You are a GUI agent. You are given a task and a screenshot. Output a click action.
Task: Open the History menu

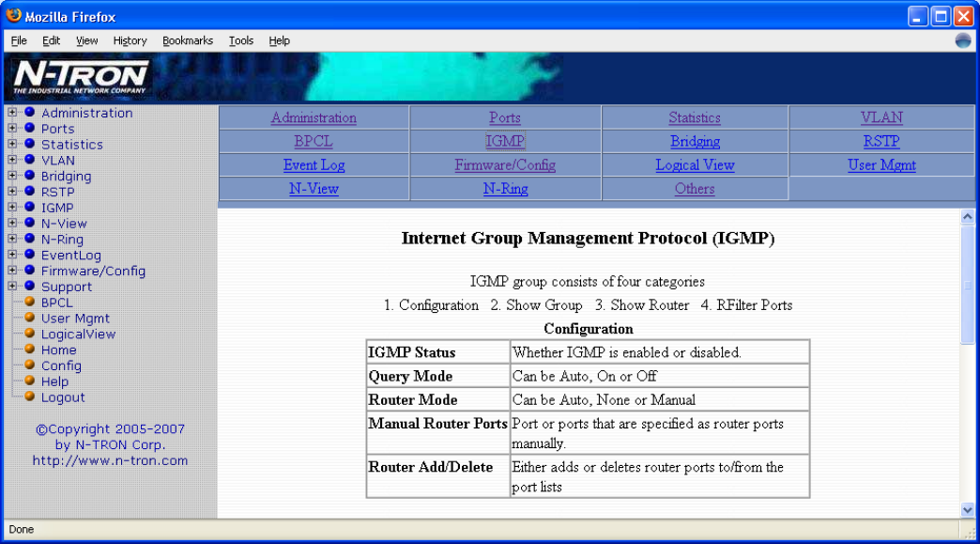[130, 40]
